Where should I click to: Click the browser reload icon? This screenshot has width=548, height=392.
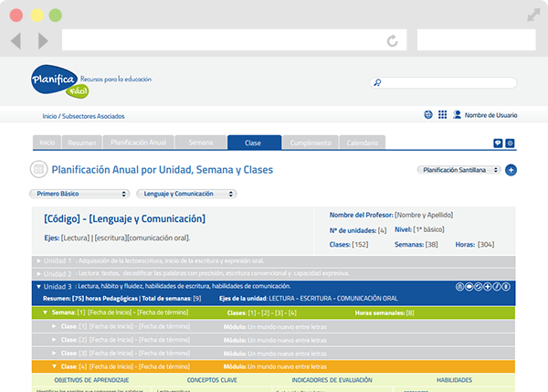point(393,40)
